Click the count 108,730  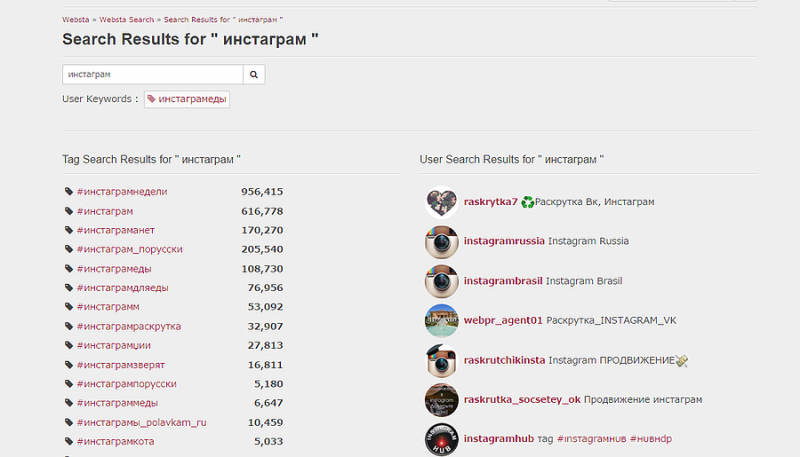point(262,269)
